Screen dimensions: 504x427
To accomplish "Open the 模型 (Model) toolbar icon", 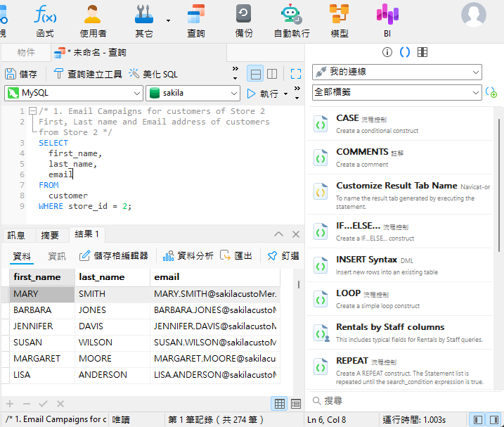I will 340,20.
